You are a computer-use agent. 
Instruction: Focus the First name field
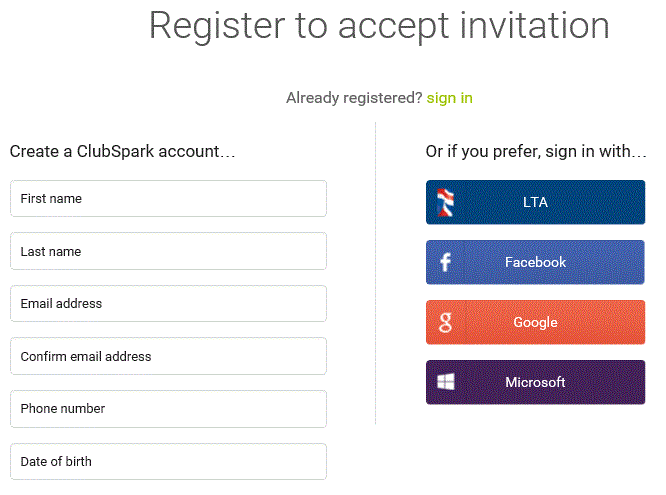point(168,199)
